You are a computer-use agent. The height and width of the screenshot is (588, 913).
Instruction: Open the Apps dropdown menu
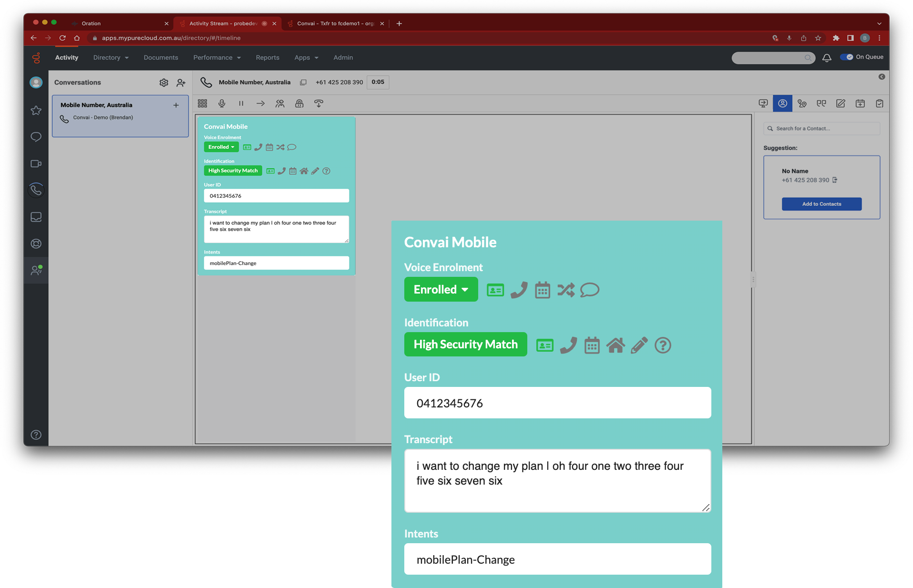point(306,58)
